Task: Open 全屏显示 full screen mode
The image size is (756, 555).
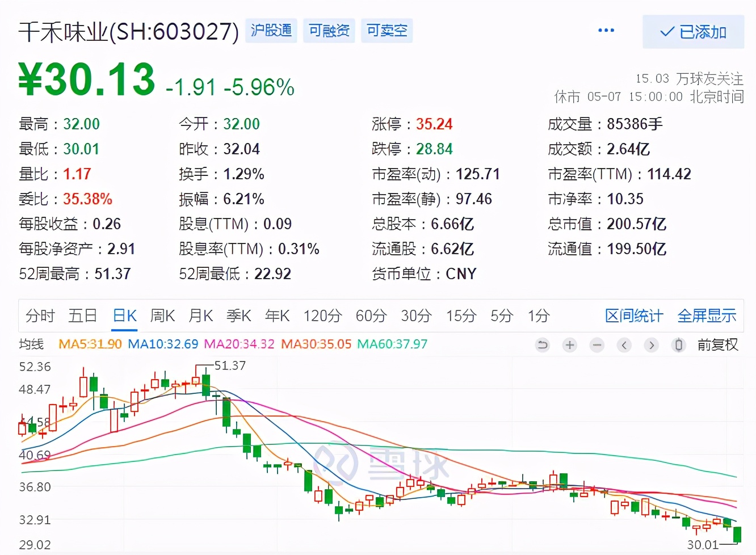Action: pyautogui.click(x=707, y=316)
